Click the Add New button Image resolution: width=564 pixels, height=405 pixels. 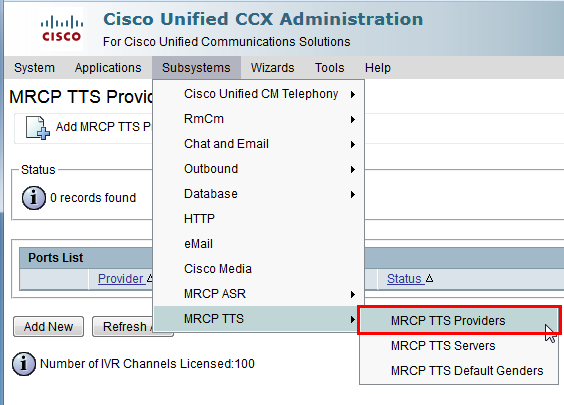pos(49,327)
